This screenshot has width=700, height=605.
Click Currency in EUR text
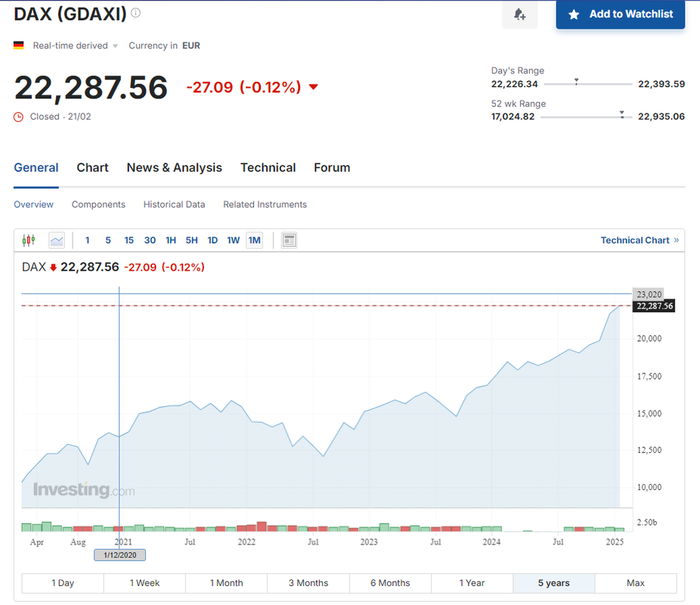164,45
